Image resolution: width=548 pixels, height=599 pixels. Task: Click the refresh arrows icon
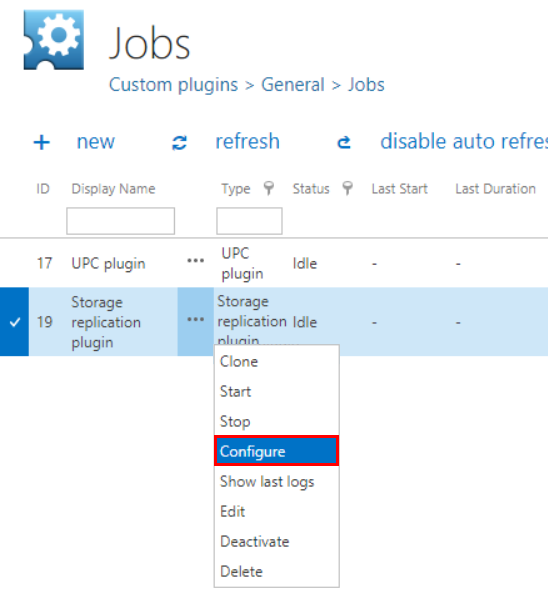tap(179, 143)
